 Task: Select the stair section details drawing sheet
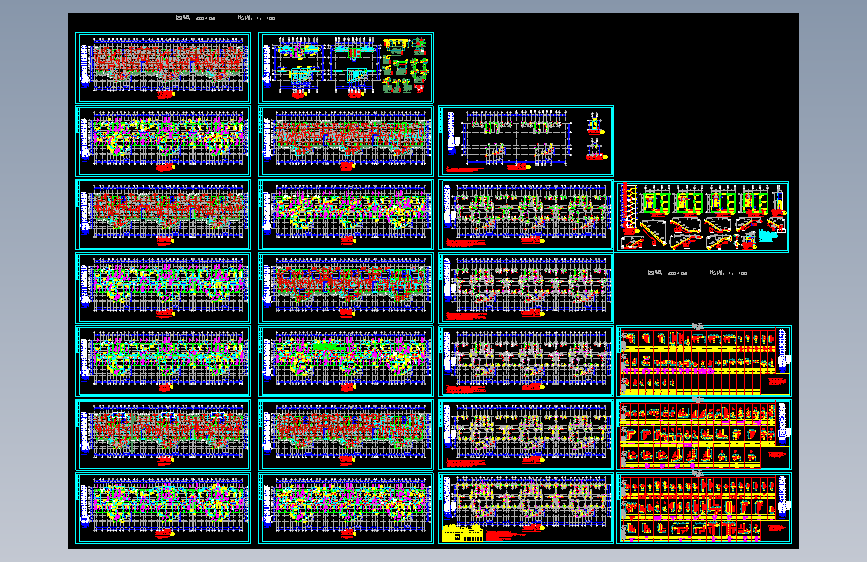point(702,217)
